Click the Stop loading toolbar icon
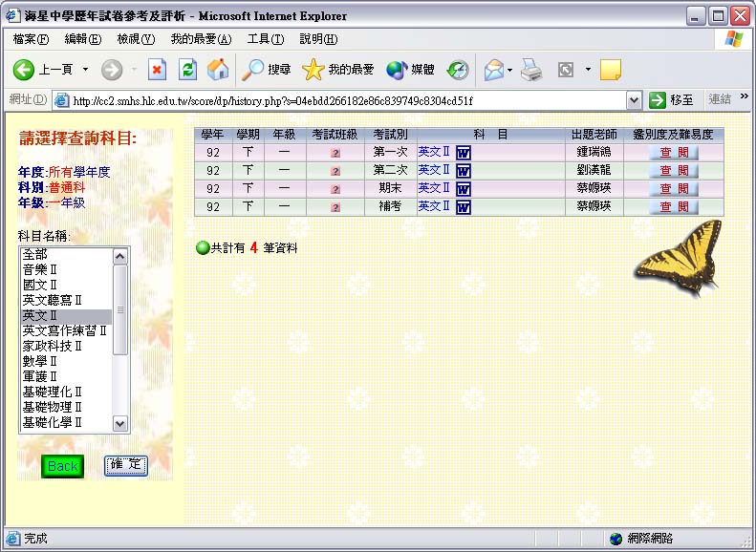756x552 pixels. [158, 70]
